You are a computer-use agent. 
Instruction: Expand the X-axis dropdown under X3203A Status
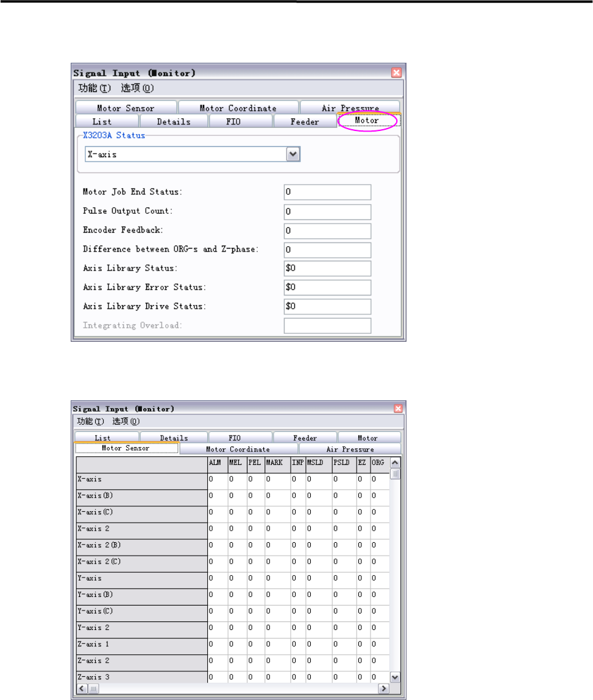point(293,155)
